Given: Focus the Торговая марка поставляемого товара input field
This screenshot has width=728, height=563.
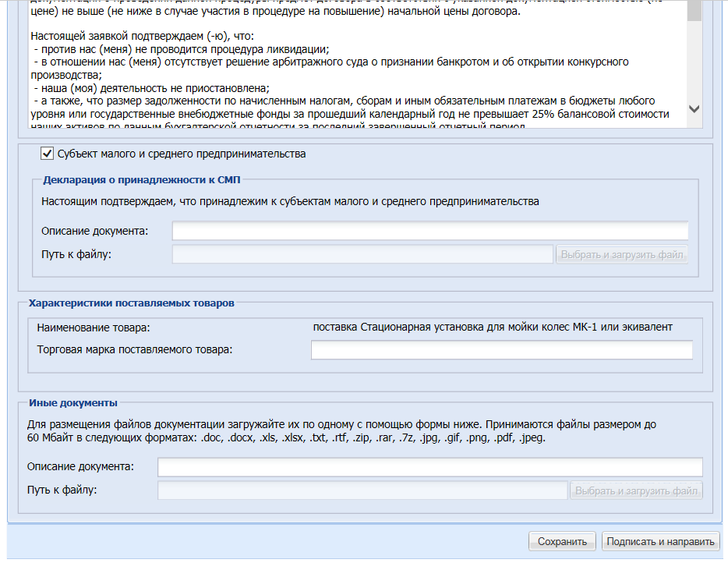Looking at the screenshot, I should tap(501, 350).
